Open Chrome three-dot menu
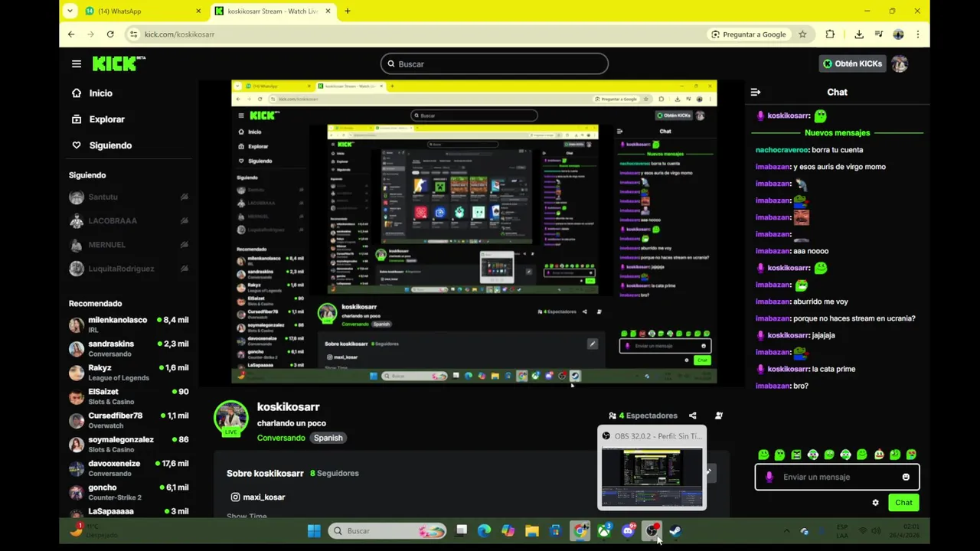The width and height of the screenshot is (980, 551). tap(917, 34)
